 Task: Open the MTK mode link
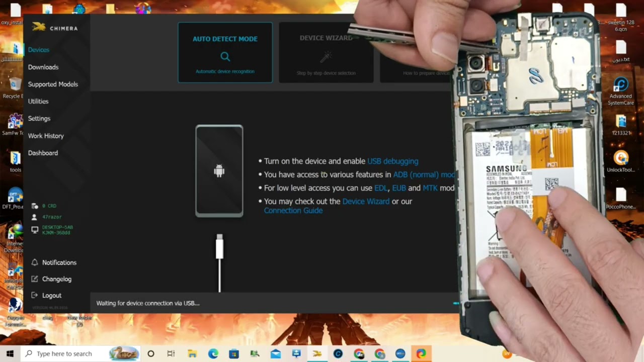pyautogui.click(x=430, y=188)
